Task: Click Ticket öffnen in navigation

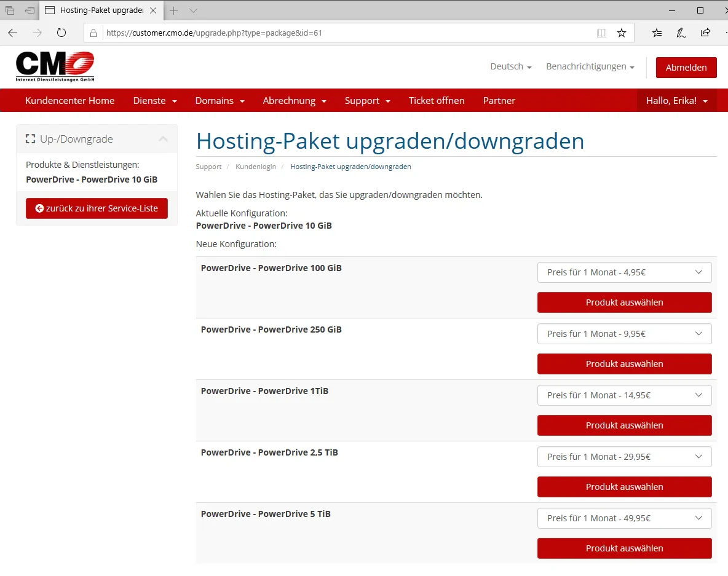Action: [x=437, y=100]
